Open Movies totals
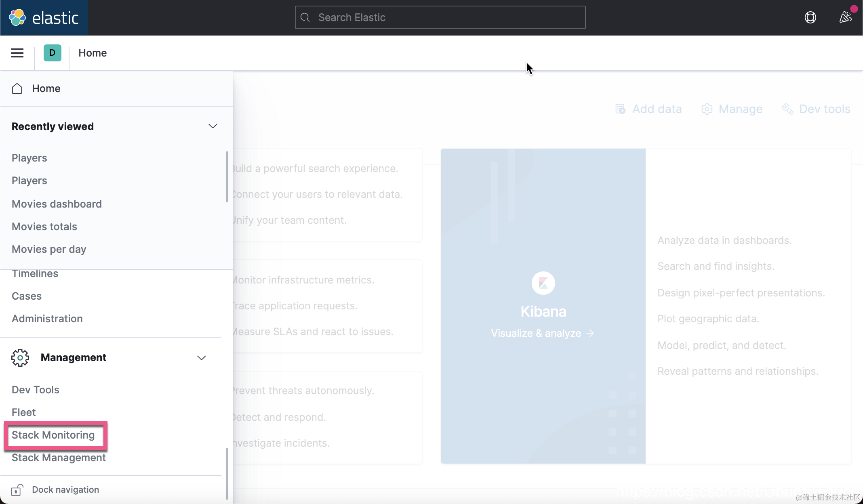Screen dimensions: 863x504 [44, 227]
